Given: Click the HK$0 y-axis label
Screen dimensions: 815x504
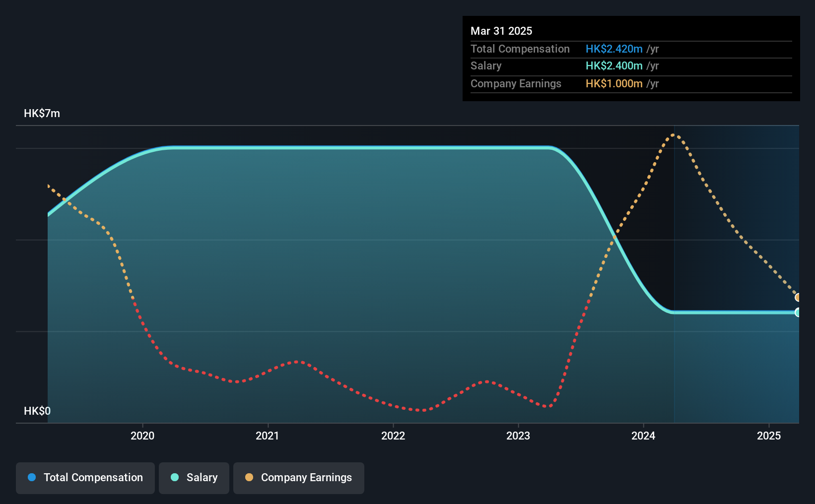Looking at the screenshot, I should 37,411.
